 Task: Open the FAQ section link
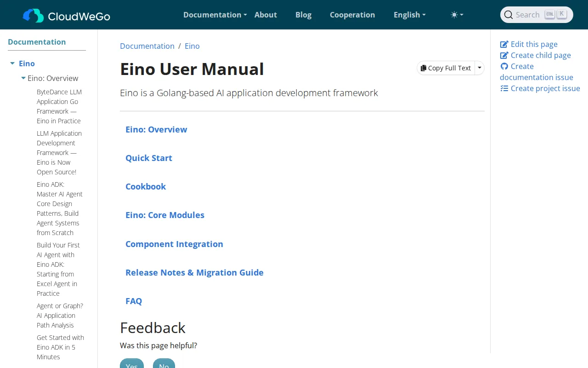click(x=134, y=301)
